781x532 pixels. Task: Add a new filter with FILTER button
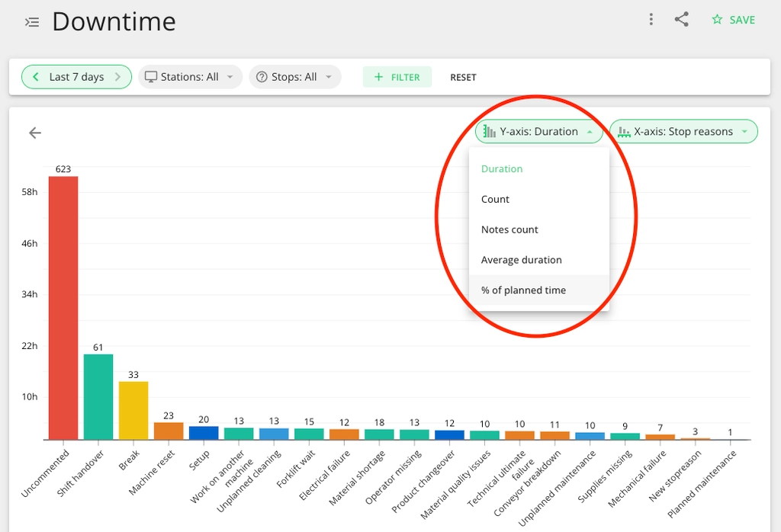click(397, 77)
